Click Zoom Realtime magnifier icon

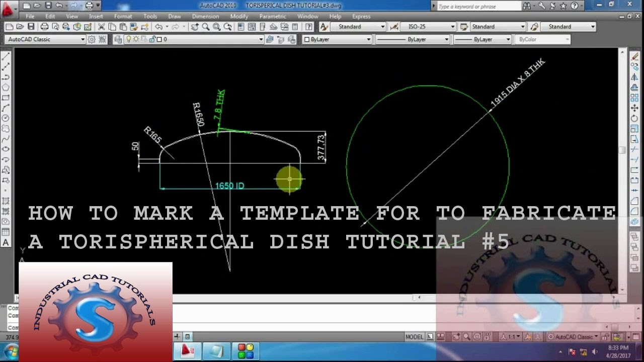point(206,27)
